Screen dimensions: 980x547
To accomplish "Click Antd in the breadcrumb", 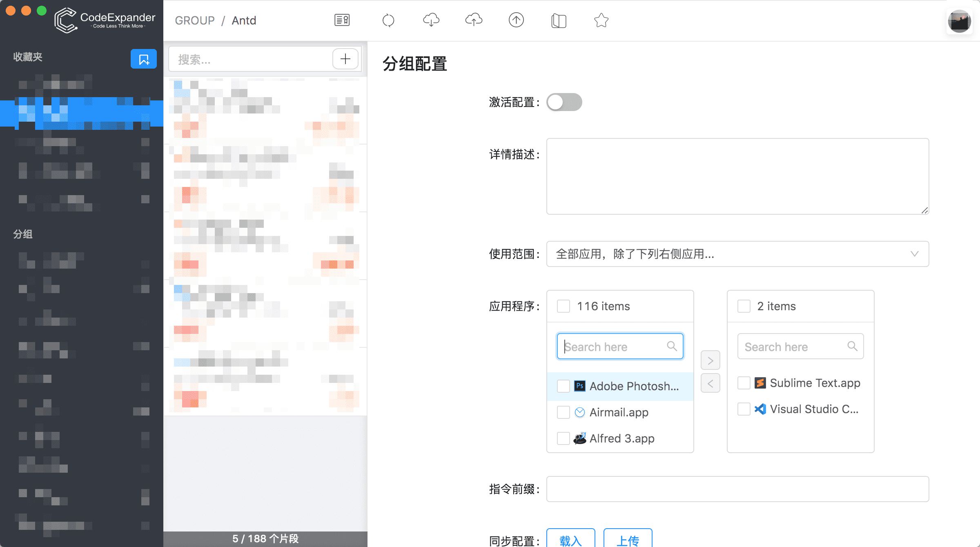I will (244, 20).
